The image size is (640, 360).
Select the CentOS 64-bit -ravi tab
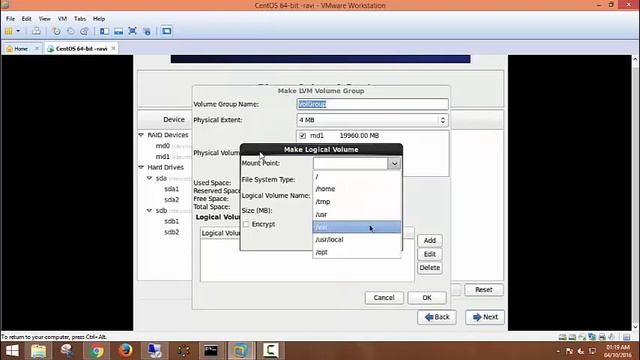[x=78, y=49]
